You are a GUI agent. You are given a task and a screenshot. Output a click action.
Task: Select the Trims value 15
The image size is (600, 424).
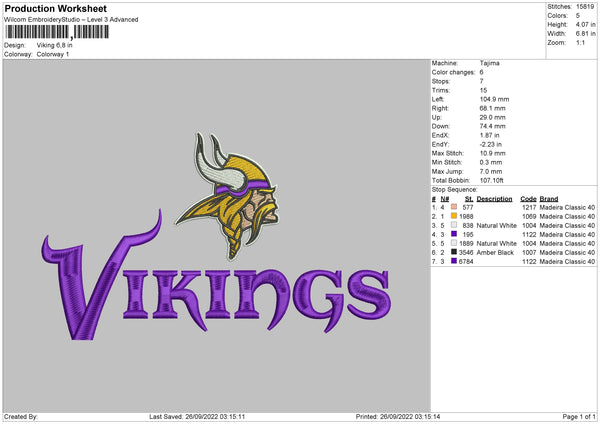pos(483,90)
